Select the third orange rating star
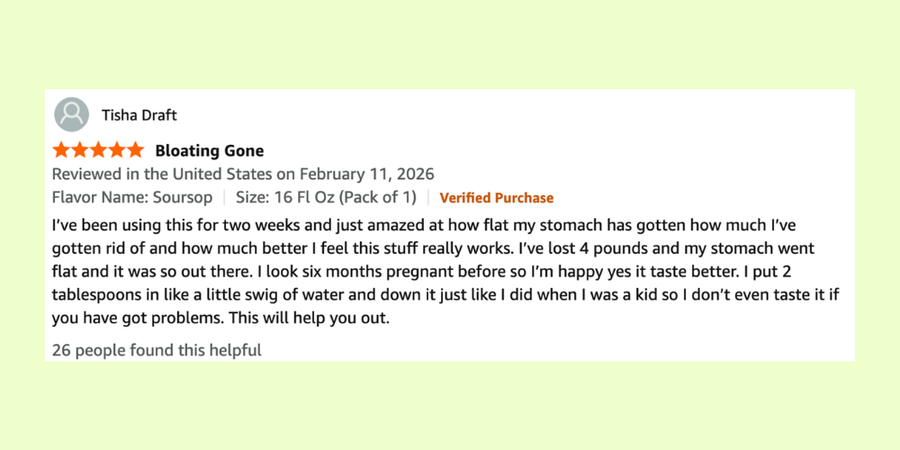Image resolution: width=900 pixels, height=450 pixels. coord(98,151)
